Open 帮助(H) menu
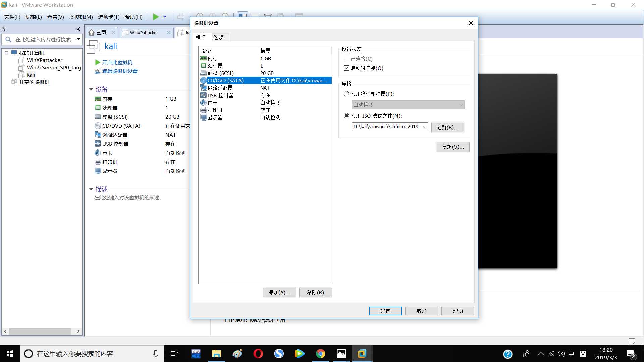The image size is (644, 362). 133,17
